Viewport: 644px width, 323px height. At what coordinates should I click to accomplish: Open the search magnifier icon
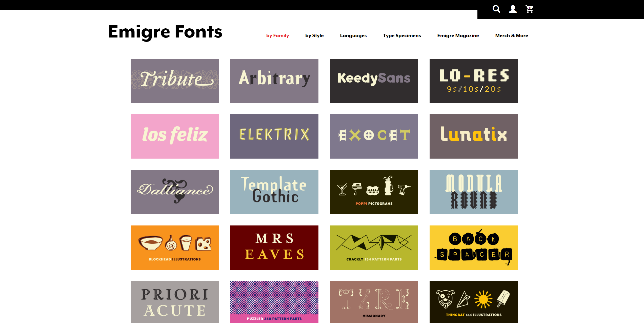pos(496,9)
